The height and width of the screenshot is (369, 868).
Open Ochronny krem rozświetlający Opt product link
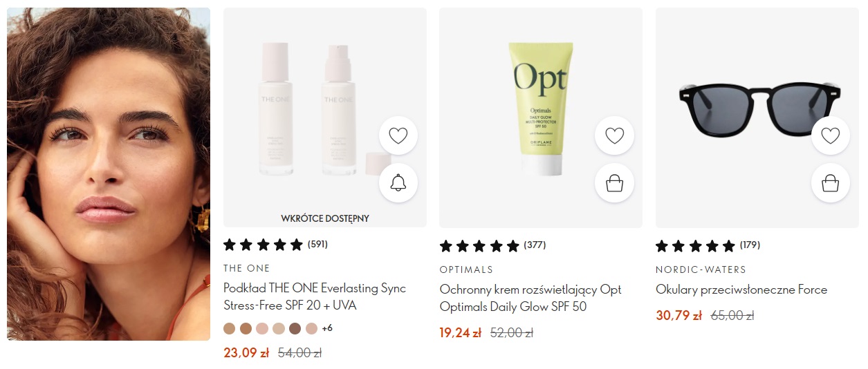click(x=530, y=298)
